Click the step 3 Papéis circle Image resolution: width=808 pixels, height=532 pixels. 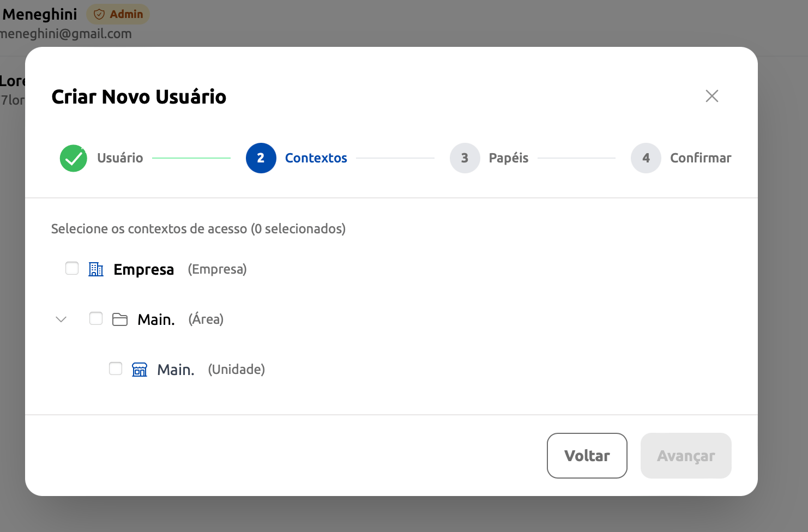465,158
